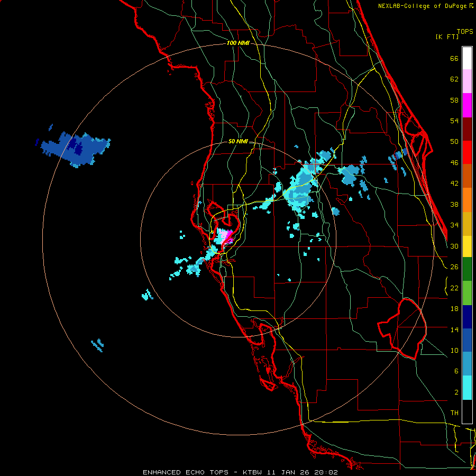The width and height of the screenshot is (476, 476).
Task: Click the 54 value on the legend
Action: click(x=454, y=121)
